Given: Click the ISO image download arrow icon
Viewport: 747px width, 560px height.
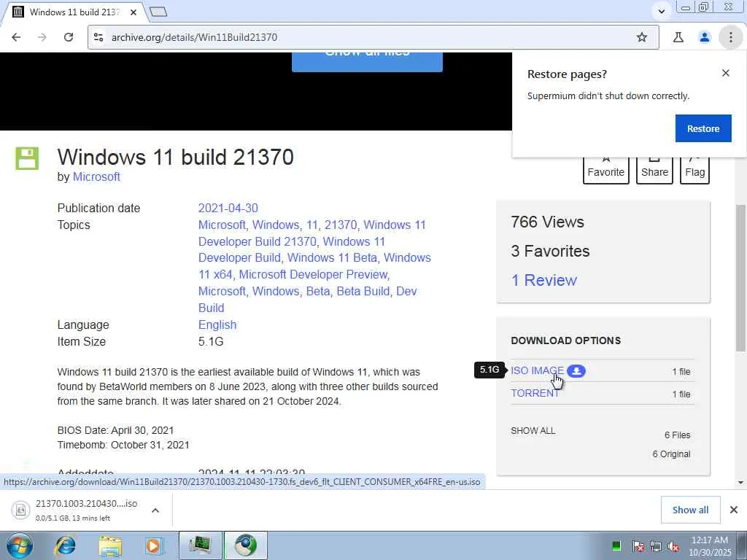Looking at the screenshot, I should click(576, 371).
